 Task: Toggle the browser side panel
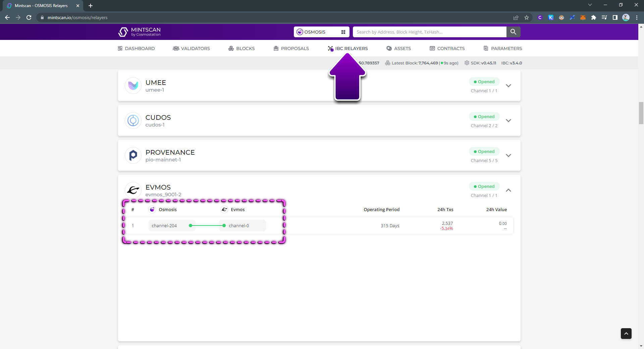615,17
